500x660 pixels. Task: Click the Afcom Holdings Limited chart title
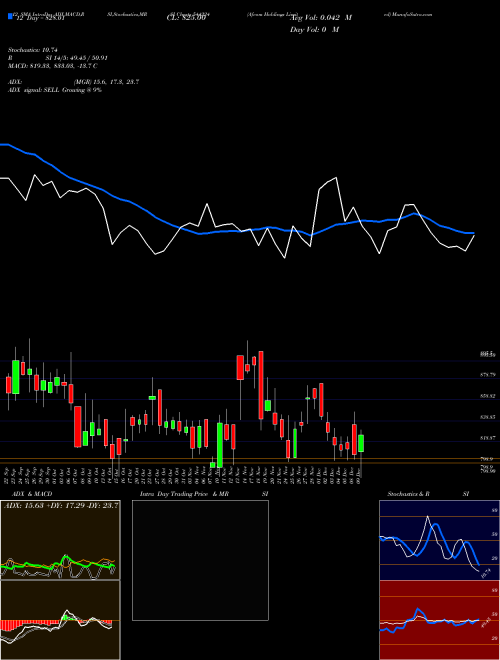pos(273,14)
